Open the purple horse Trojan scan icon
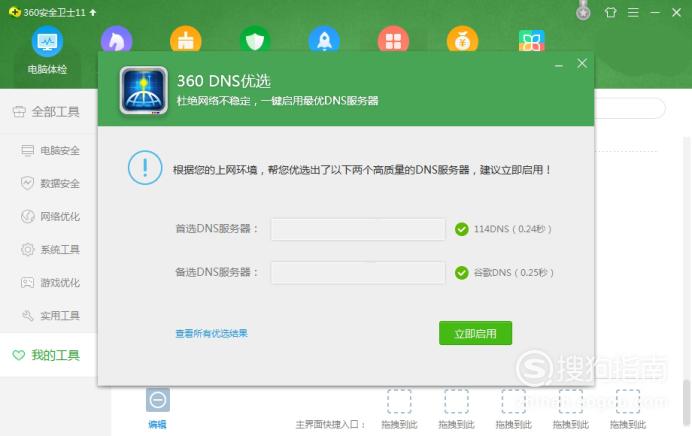 [117, 39]
